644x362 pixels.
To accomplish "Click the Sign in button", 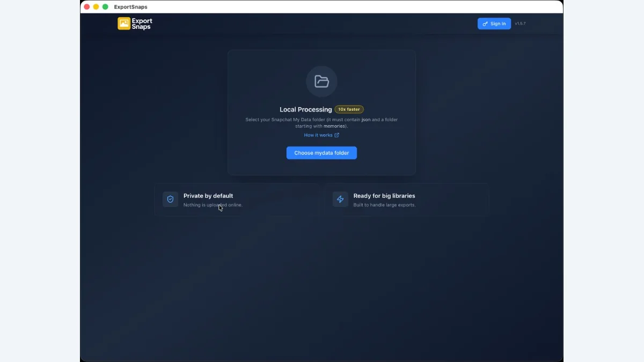I will point(494,24).
